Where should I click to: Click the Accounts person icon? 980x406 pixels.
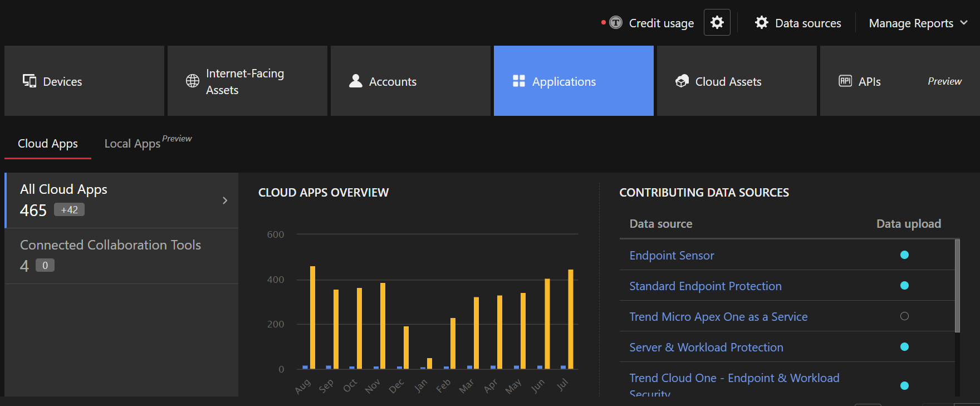click(x=355, y=81)
